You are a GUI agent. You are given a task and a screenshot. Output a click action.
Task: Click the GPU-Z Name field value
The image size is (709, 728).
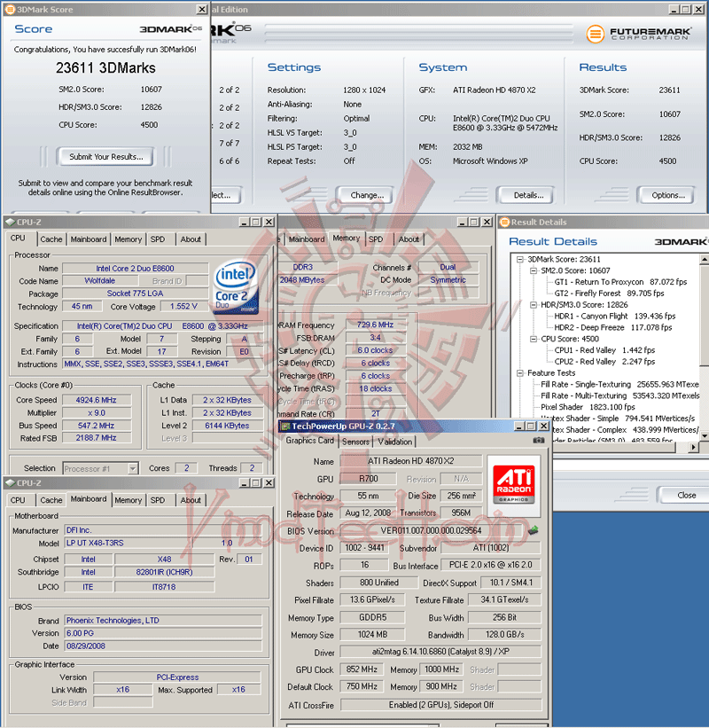click(x=410, y=461)
